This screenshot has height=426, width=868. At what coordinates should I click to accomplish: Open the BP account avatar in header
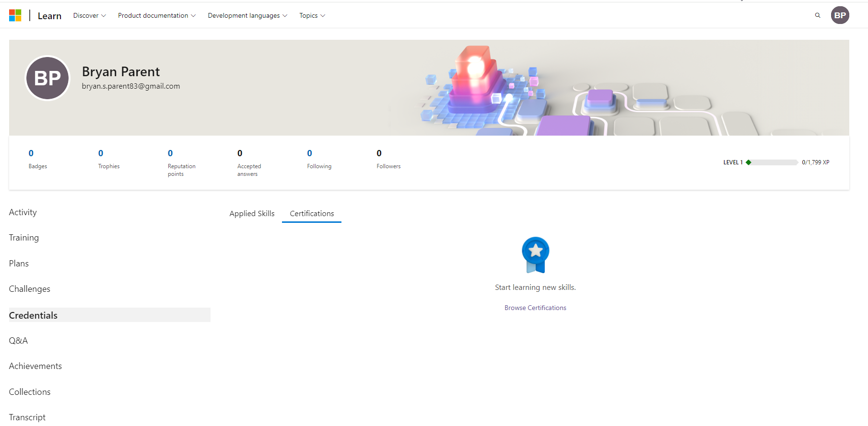point(840,15)
